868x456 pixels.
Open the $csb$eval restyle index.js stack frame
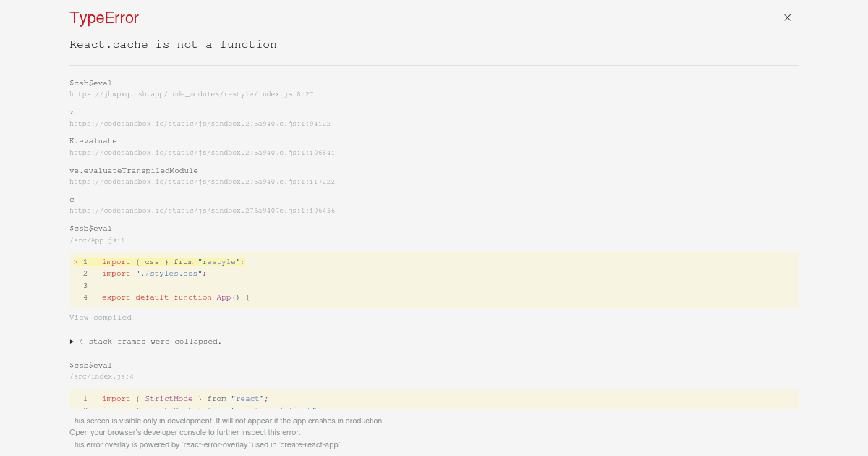(x=90, y=83)
